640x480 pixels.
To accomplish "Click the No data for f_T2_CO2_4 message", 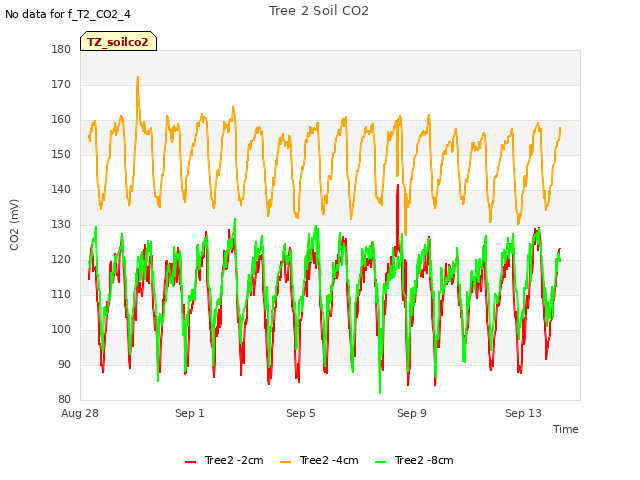I will click(68, 14).
